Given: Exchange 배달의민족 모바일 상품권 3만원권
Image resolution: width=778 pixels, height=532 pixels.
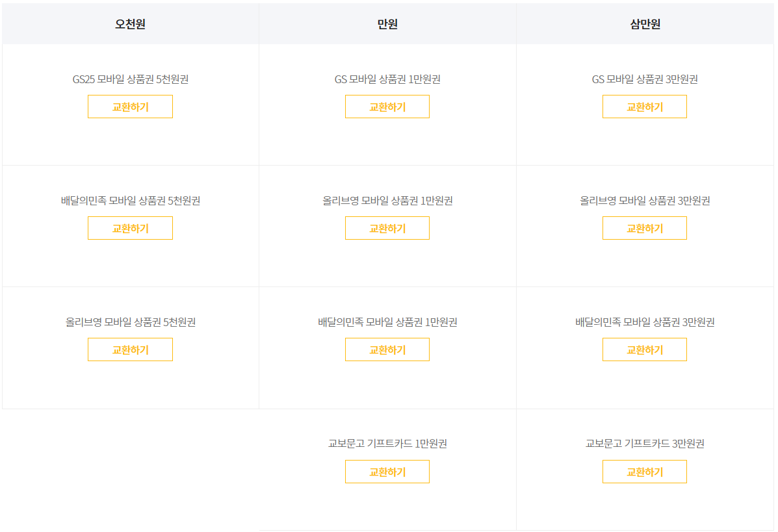Looking at the screenshot, I should (x=645, y=349).
